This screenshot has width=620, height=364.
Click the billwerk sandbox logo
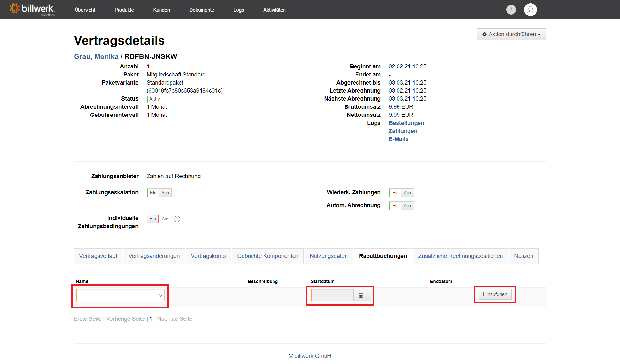click(32, 9)
